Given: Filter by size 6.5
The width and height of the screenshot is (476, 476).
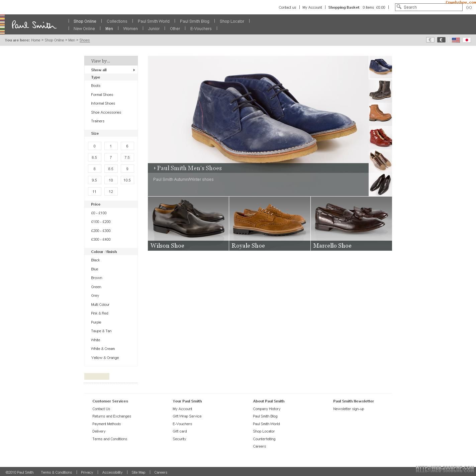Looking at the screenshot, I should [94, 157].
